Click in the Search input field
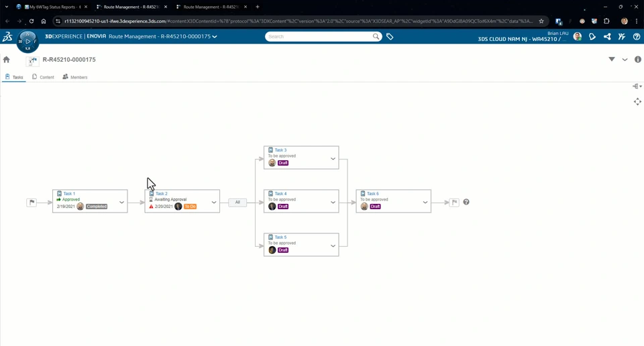644x346 pixels. [319, 36]
